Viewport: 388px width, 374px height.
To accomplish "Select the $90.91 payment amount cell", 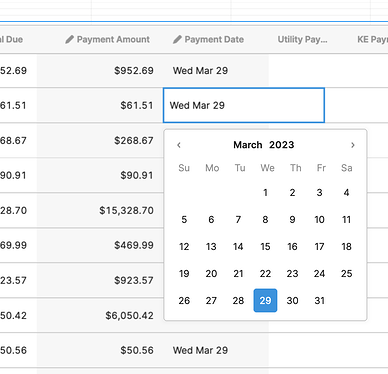I will coord(100,176).
